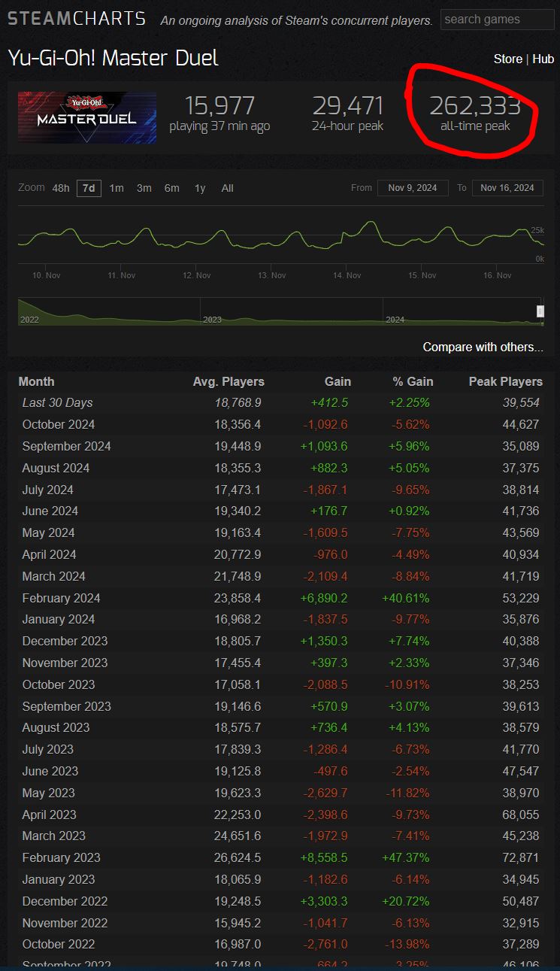This screenshot has width=560, height=971.
Task: Open the SteamCharts home logo
Action: tap(77, 19)
